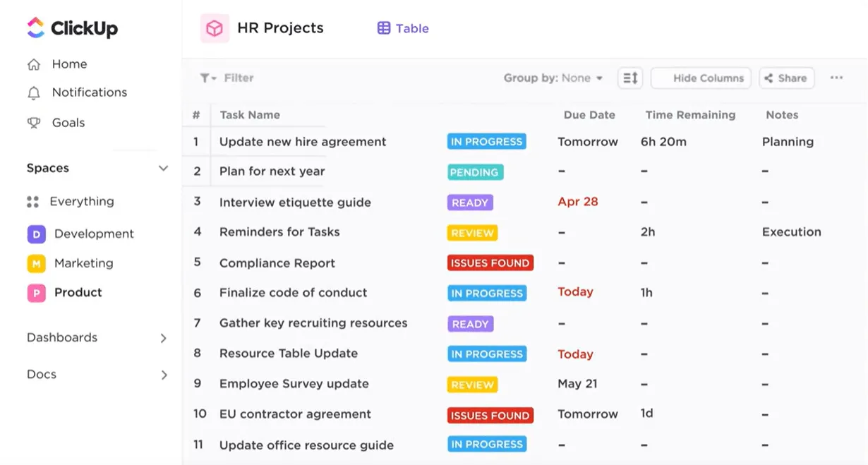Expand the Docs section arrow
Image resolution: width=868 pixels, height=465 pixels.
[163, 375]
